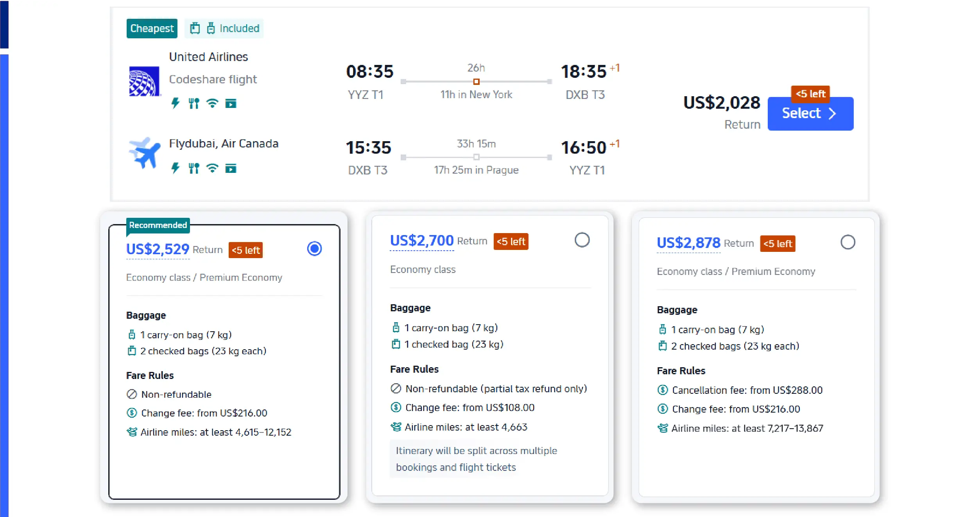Screen dimensions: 980x517
Task: Click cancellation fee icon in US$2,878 fare
Action: [x=663, y=390]
